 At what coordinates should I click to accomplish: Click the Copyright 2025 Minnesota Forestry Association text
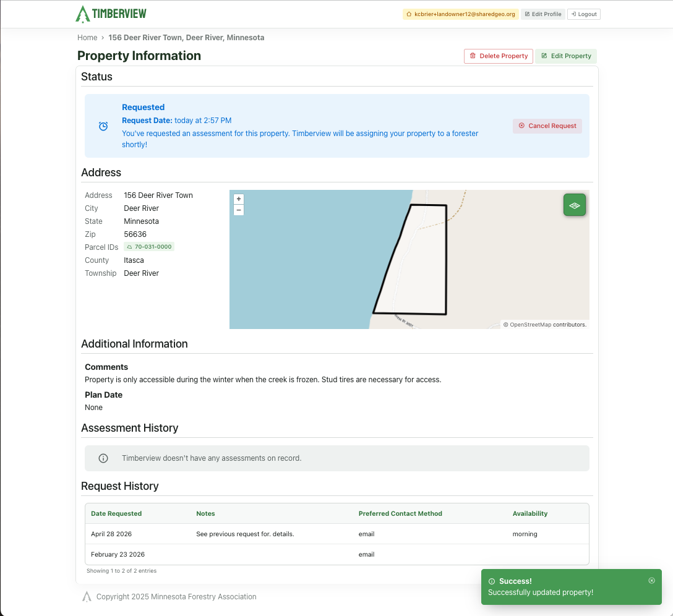point(176,597)
